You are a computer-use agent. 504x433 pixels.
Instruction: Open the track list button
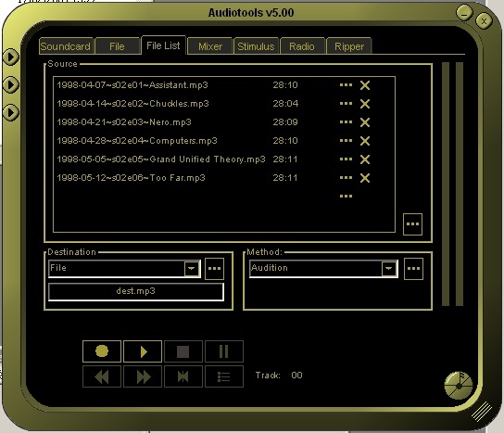224,376
